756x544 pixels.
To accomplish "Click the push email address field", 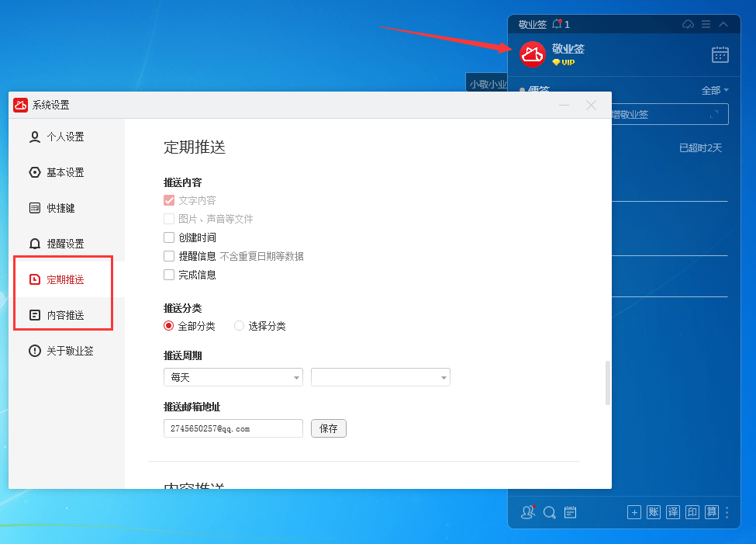I will (x=233, y=428).
